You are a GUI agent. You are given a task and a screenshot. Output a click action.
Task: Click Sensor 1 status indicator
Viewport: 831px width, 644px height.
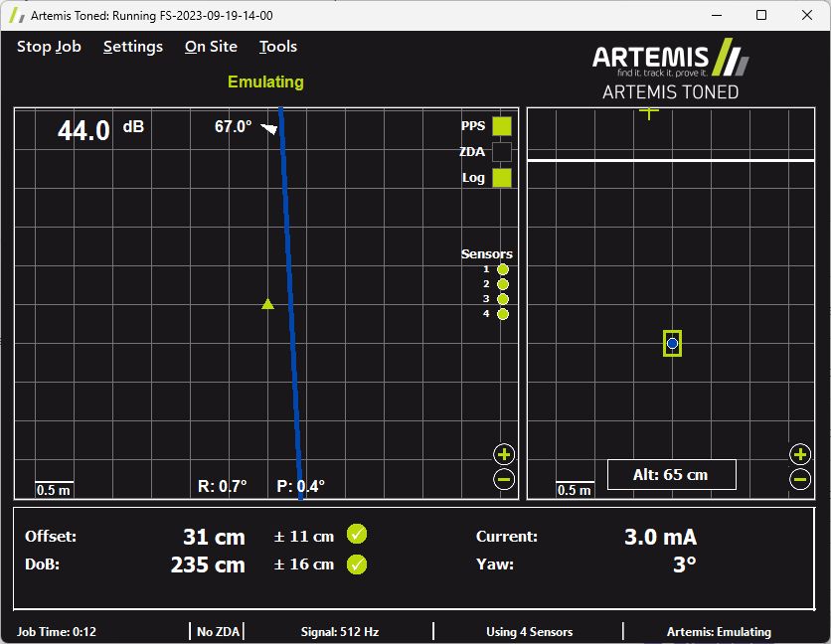pyautogui.click(x=503, y=269)
